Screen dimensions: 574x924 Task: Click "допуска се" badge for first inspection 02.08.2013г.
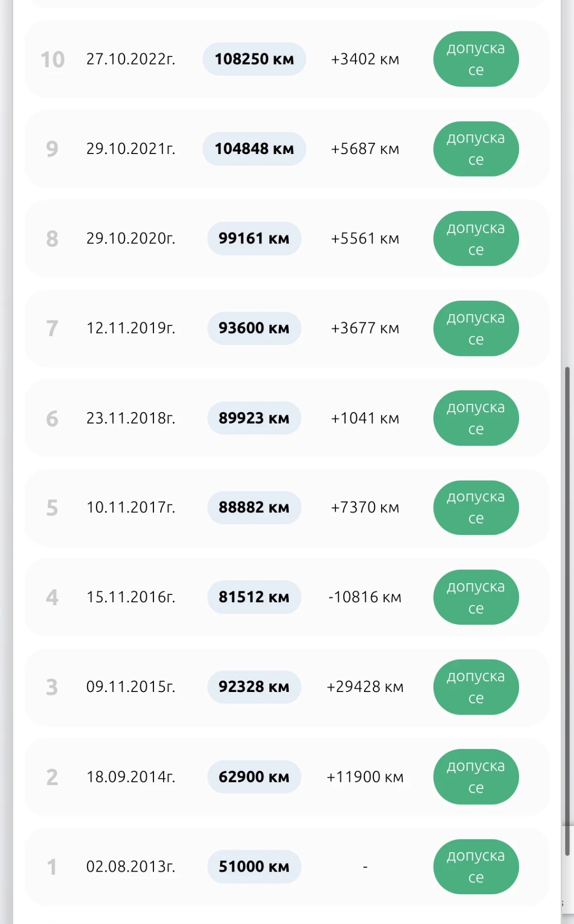click(476, 867)
